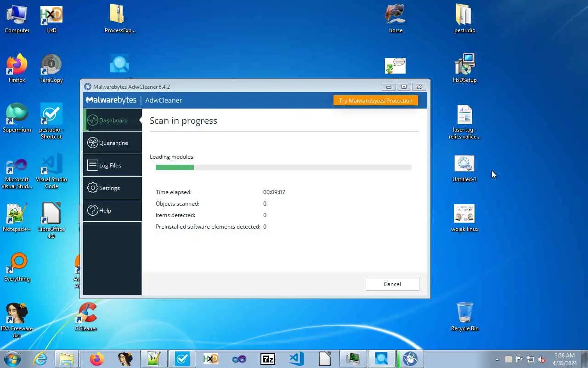Open the clock showing 3:56 AM

565,359
